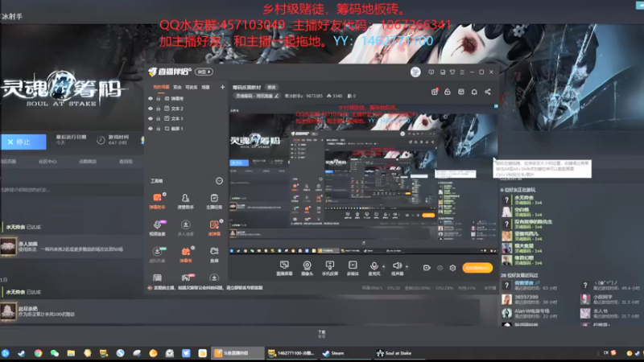Switch to the 1462771100 taskbar window
The width and height of the screenshot is (644, 362).
click(291, 353)
